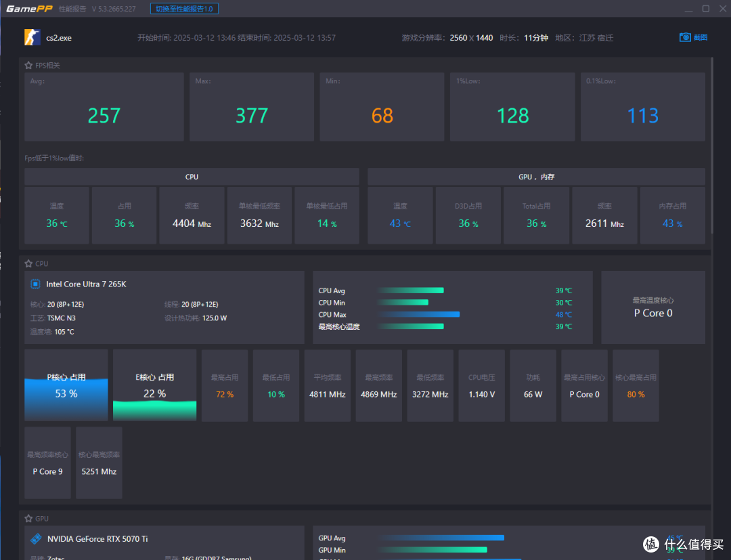
Task: Click the 4869 MHz highest frequency
Action: point(378,395)
